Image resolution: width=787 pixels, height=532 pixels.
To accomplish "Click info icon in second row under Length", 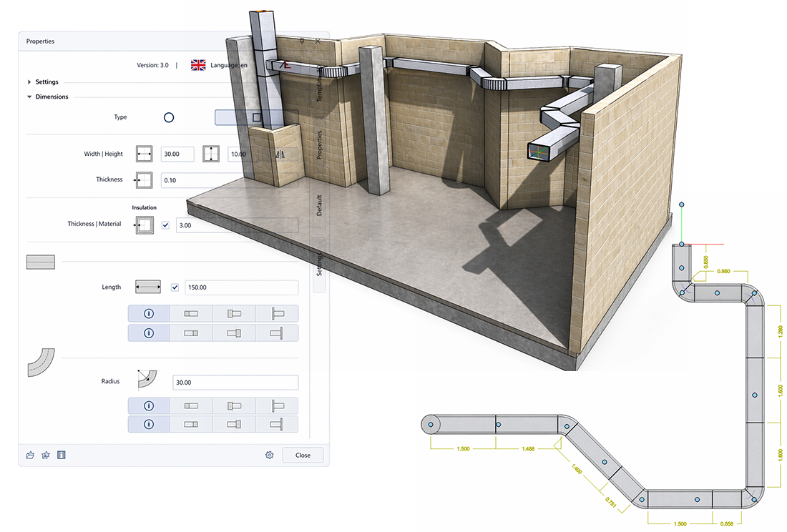I will (x=149, y=333).
